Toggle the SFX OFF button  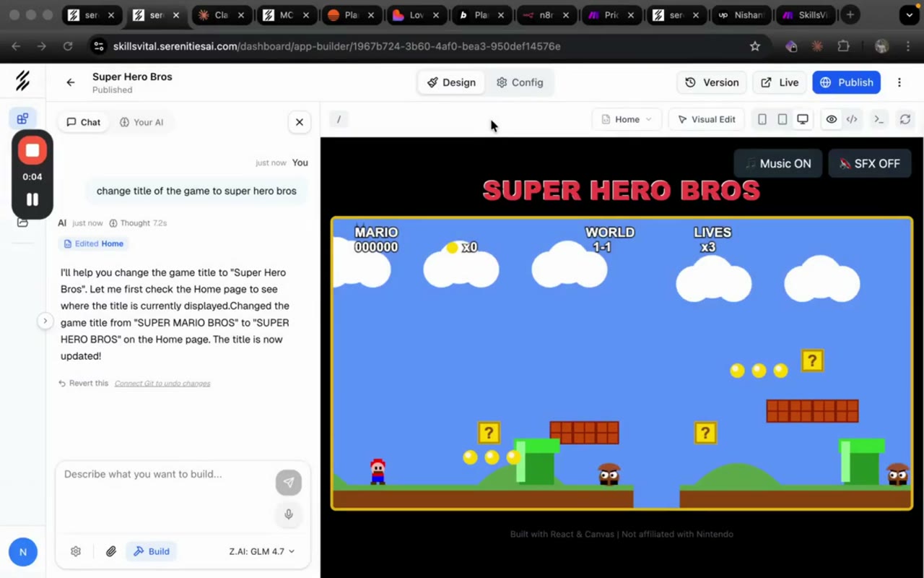point(869,163)
